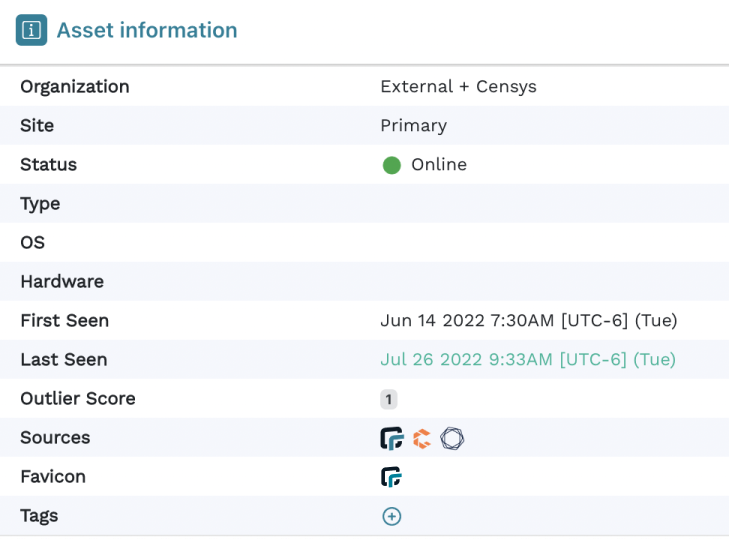
Task: Click the External + Censys organization value
Action: [x=458, y=87]
